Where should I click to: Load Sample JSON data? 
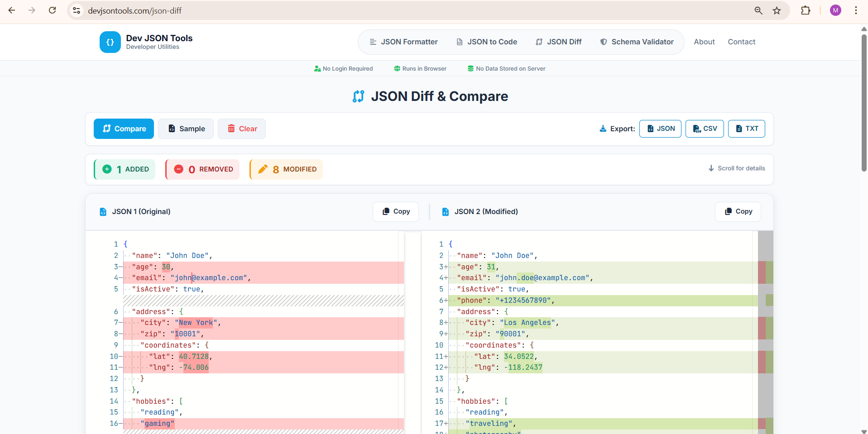185,129
